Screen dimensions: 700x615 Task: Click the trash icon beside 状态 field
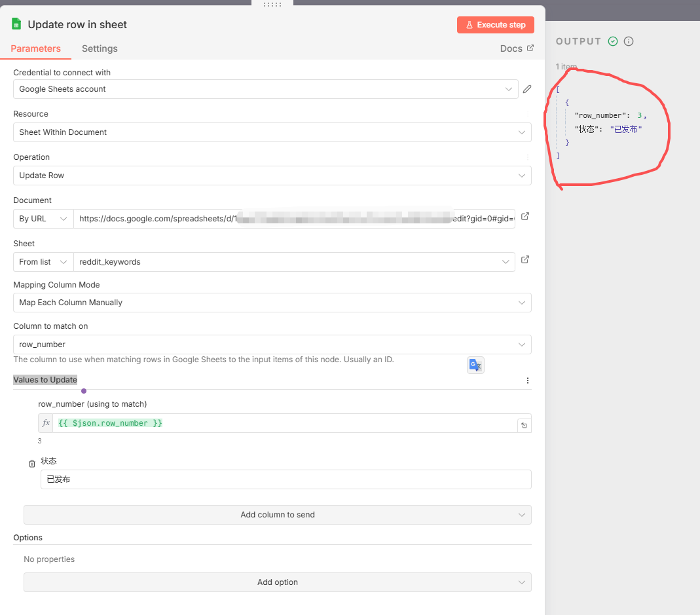point(32,464)
